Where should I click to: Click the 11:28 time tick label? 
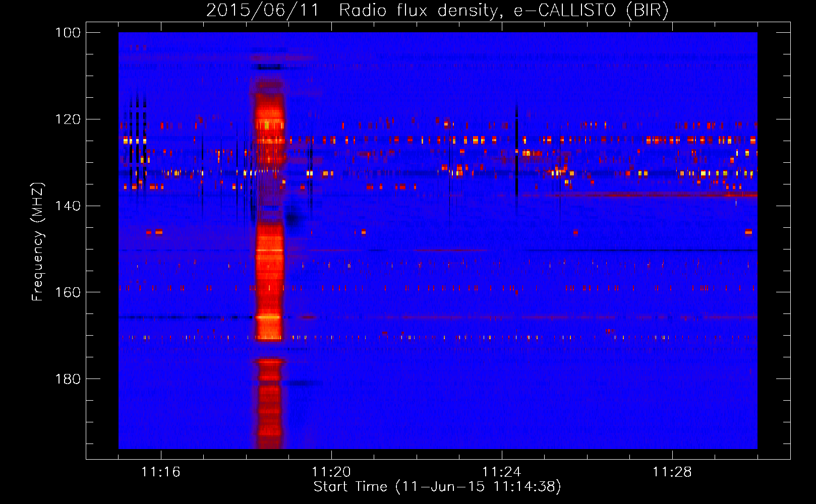click(672, 472)
